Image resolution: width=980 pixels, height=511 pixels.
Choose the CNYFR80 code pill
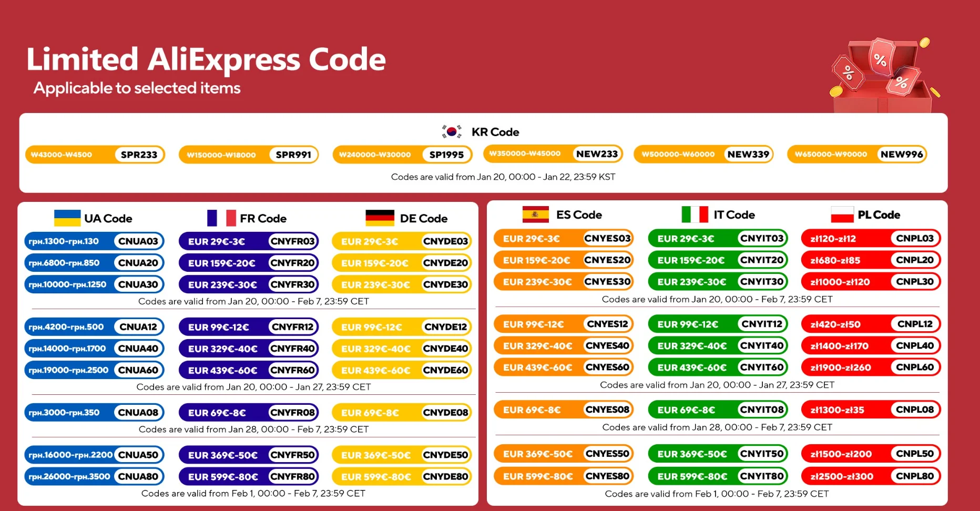tap(249, 477)
